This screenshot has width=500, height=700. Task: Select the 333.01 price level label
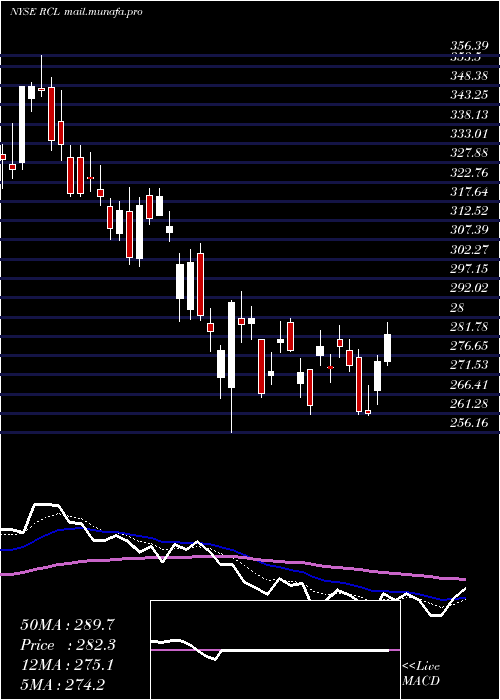(x=469, y=134)
